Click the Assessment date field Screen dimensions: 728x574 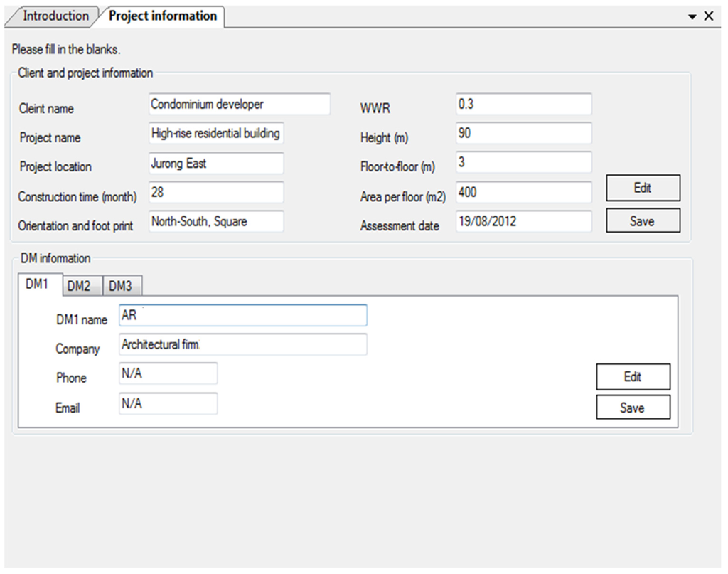[523, 221]
